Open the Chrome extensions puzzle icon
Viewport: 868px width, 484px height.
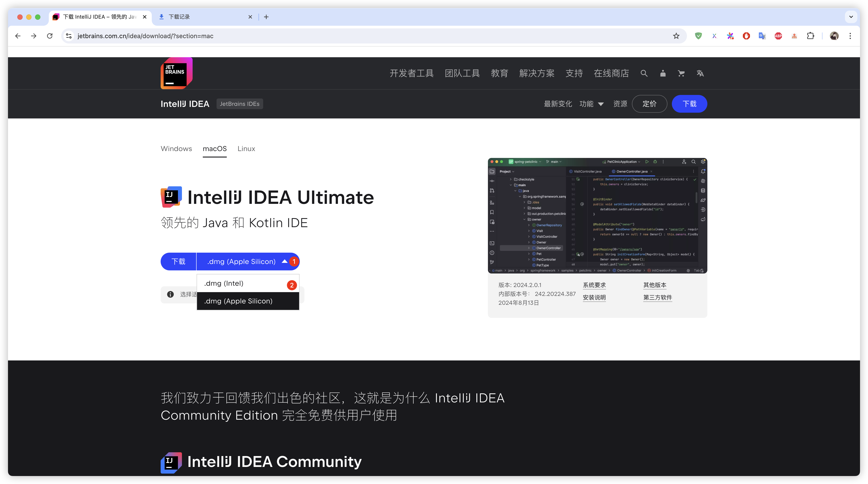pos(810,36)
